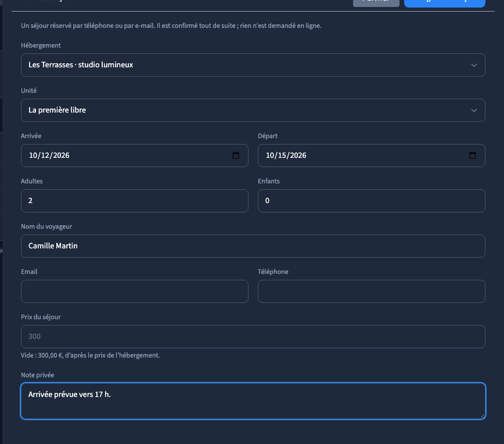Open the calendar picker icon for Arrivée

point(236,156)
